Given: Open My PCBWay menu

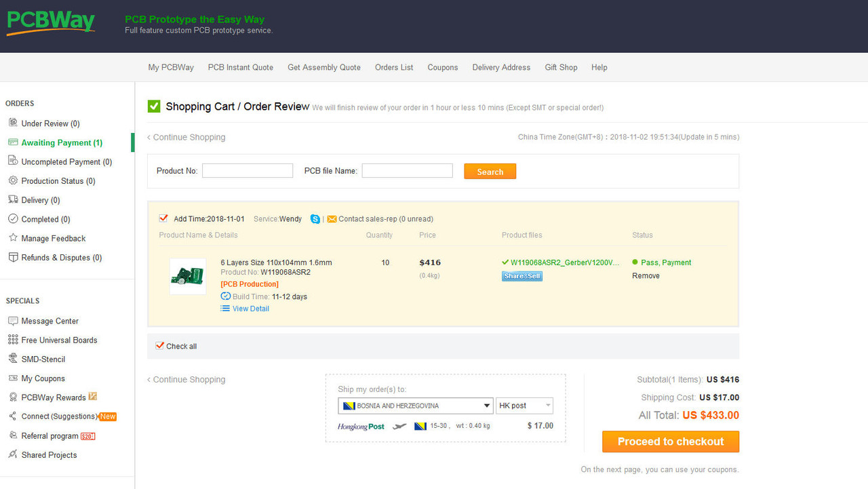Looking at the screenshot, I should (171, 67).
